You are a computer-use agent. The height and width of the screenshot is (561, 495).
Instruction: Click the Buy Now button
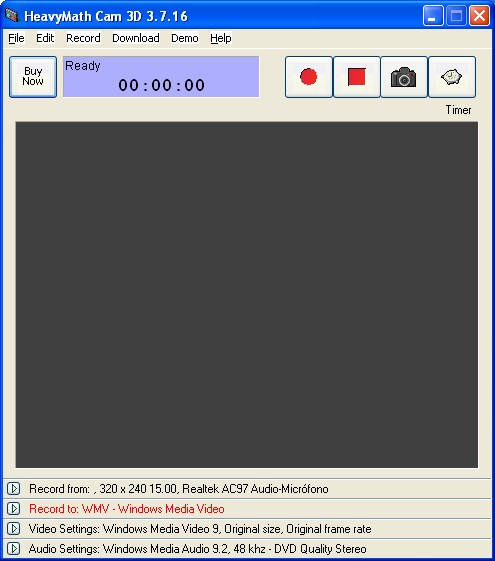pyautogui.click(x=33, y=77)
